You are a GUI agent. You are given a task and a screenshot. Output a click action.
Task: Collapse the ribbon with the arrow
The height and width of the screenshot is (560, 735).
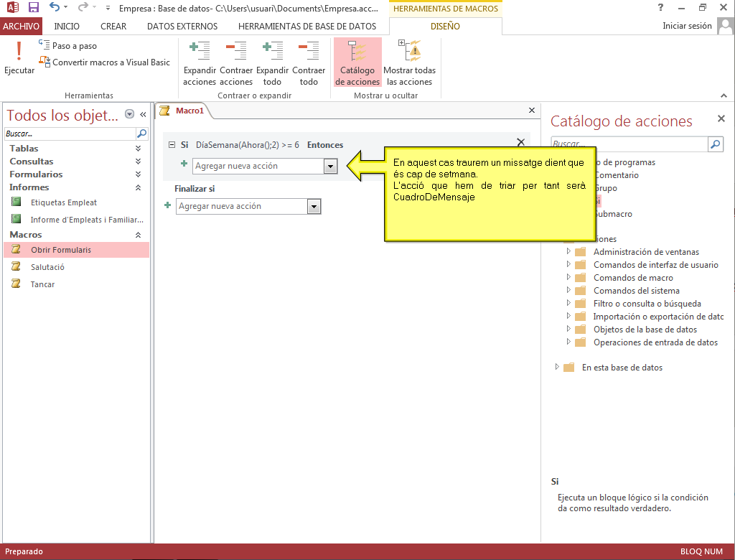pos(724,95)
